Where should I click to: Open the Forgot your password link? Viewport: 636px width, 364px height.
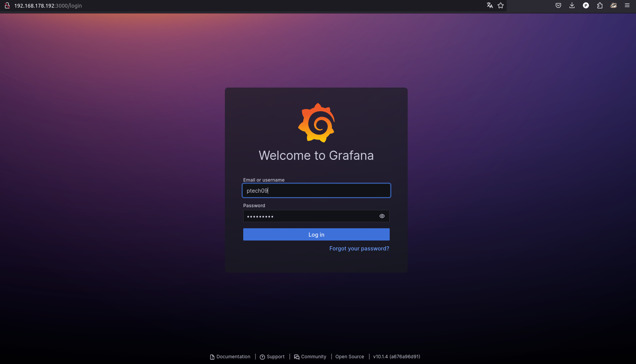(x=359, y=249)
